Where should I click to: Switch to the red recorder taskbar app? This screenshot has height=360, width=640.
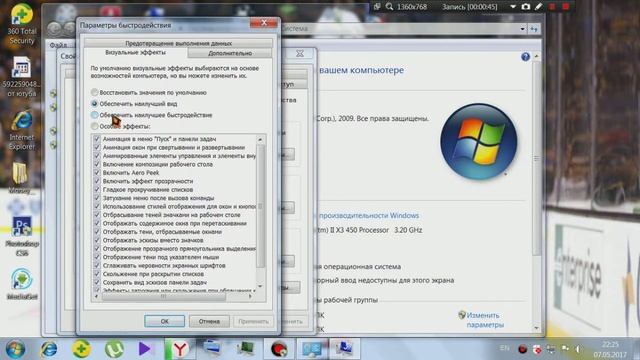(x=279, y=349)
